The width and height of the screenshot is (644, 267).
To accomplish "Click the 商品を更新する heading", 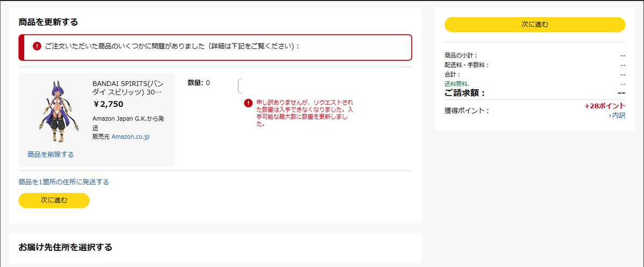I will point(48,22).
